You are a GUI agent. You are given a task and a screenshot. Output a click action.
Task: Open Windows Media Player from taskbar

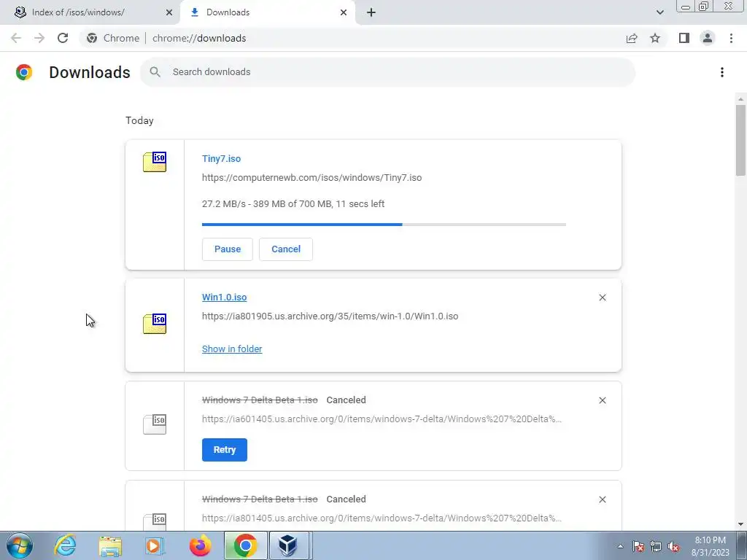click(x=155, y=545)
